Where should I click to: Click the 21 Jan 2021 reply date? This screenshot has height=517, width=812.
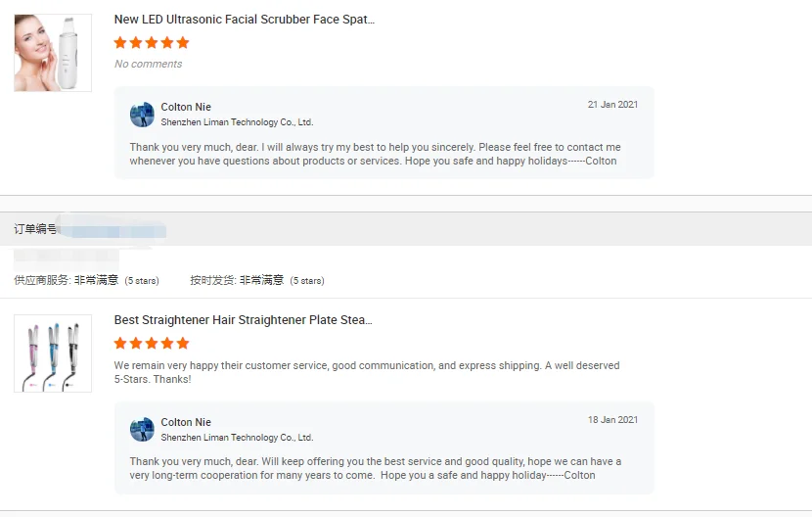point(612,105)
